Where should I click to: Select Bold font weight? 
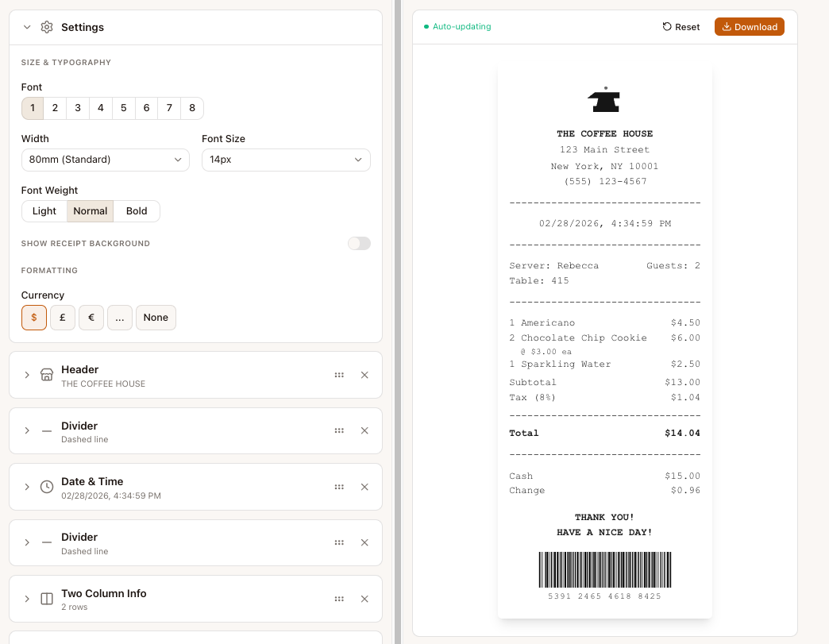[x=137, y=211]
